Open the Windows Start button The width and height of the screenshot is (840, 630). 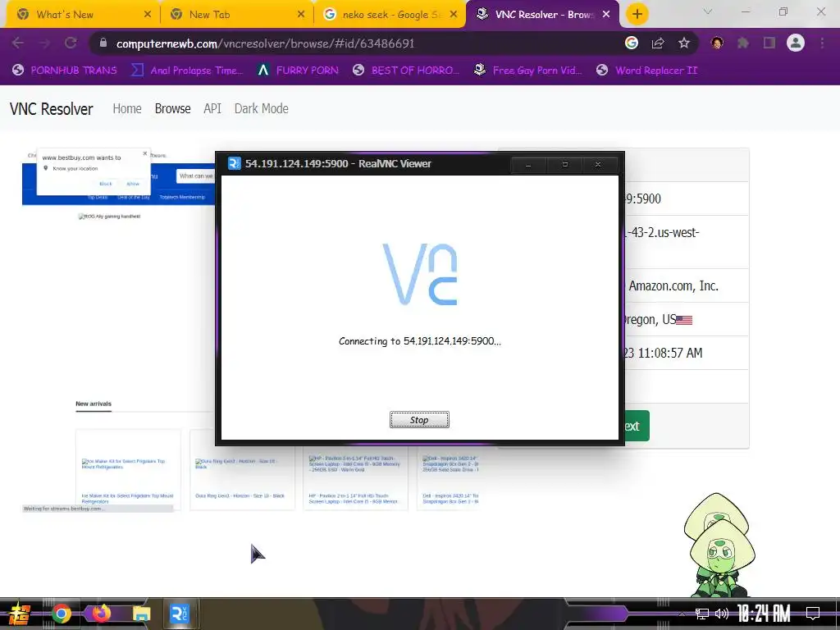pyautogui.click(x=19, y=614)
